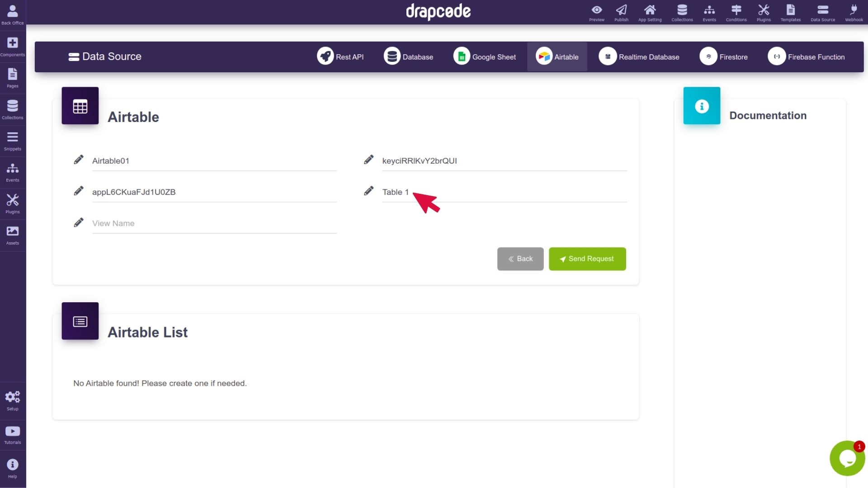
Task: Open the chat support bubble
Action: (x=847, y=458)
